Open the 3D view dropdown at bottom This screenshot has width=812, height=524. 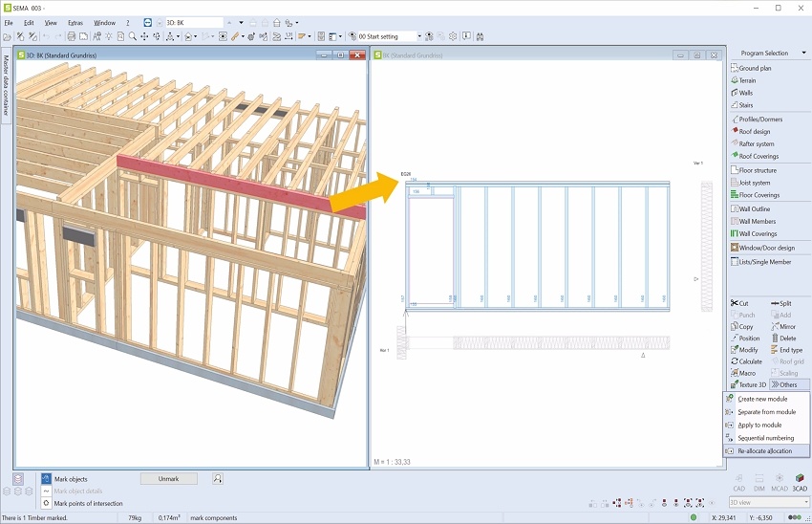click(768, 502)
